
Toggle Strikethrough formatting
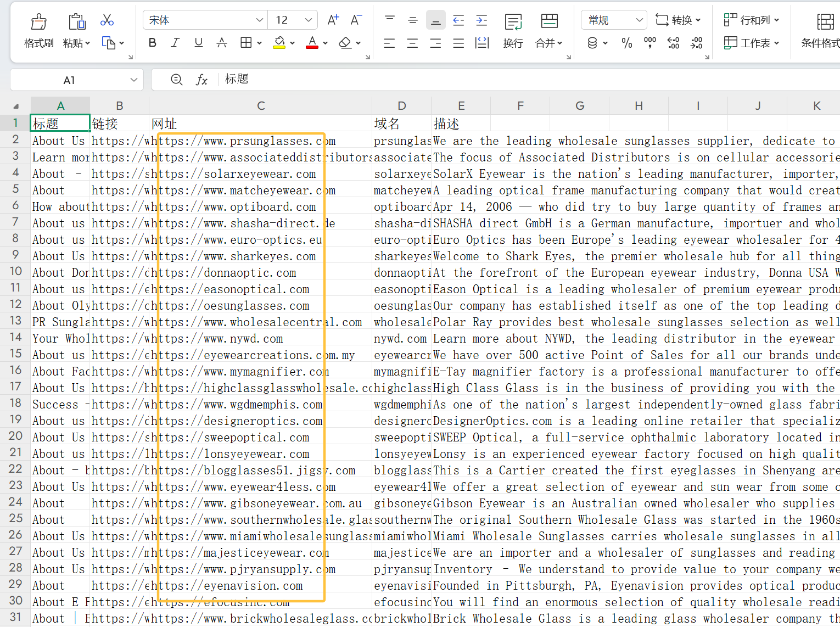(x=222, y=43)
